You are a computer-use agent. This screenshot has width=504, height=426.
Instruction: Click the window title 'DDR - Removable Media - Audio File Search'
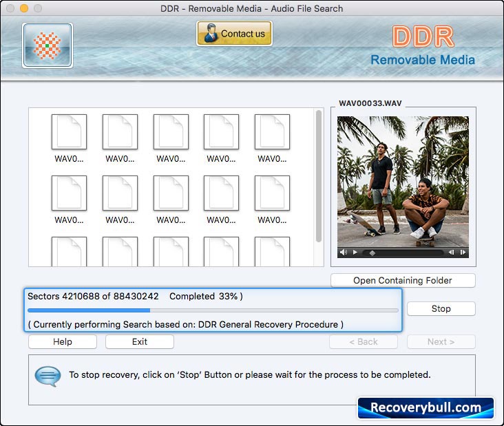[x=252, y=8]
